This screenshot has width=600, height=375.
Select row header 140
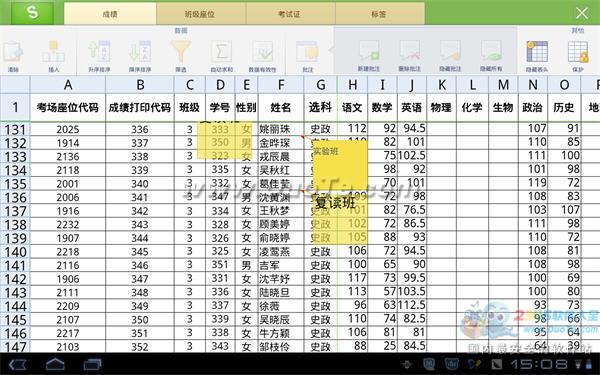point(15,252)
